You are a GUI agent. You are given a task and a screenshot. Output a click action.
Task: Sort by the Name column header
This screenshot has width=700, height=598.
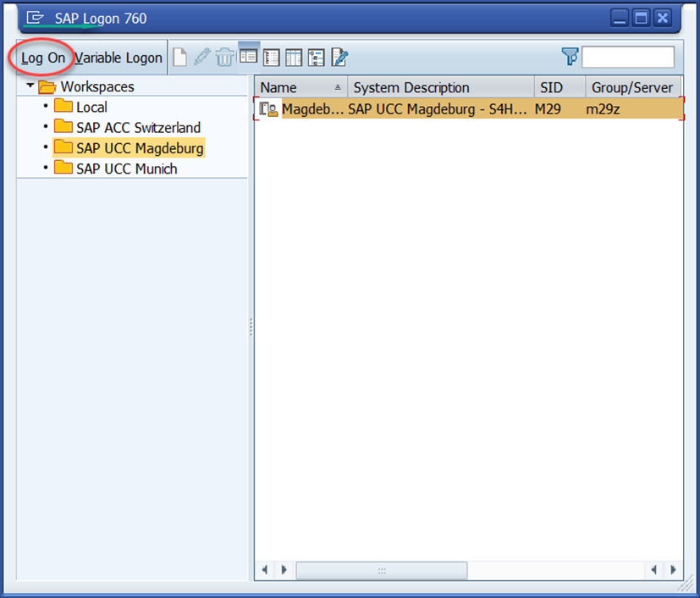(300, 87)
